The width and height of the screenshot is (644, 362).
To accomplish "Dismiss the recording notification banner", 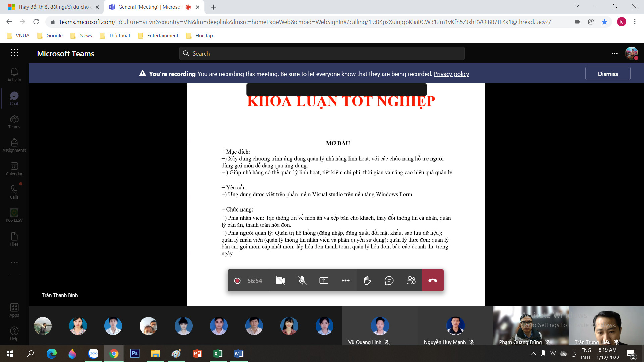I will pos(607,74).
